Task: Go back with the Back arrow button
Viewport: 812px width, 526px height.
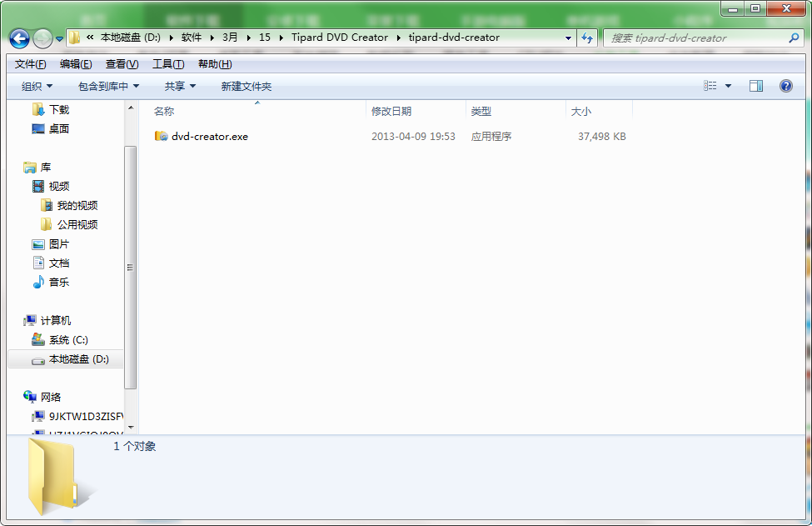Action: (19, 38)
